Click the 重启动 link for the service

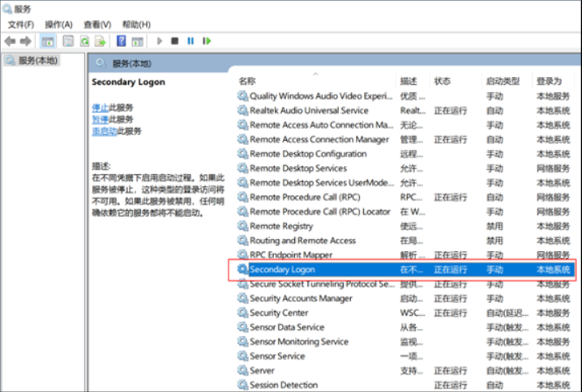pyautogui.click(x=104, y=131)
